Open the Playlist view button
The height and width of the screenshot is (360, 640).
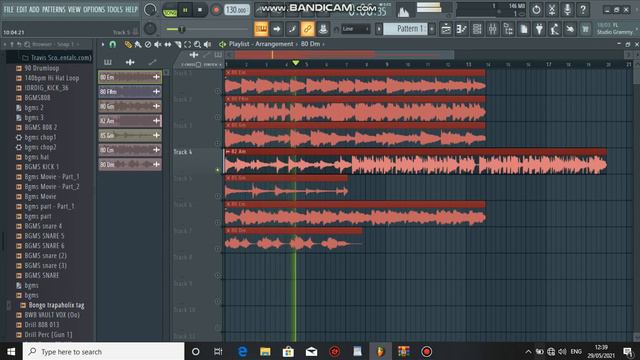tap(446, 29)
